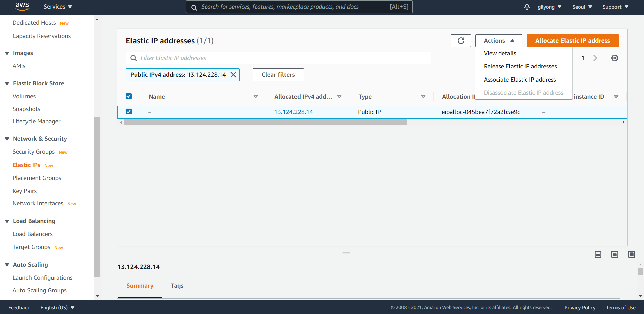Image resolution: width=644 pixels, height=314 pixels.
Task: Select View details from Actions menu
Action: tap(500, 53)
